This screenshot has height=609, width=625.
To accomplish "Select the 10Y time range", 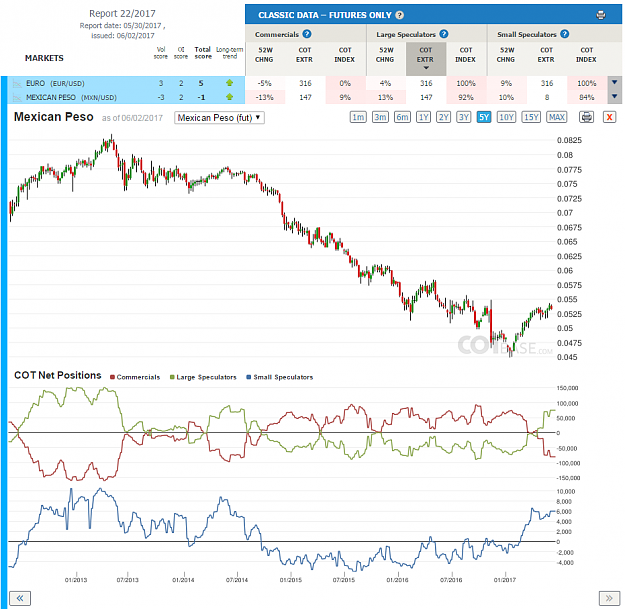I will 506,117.
